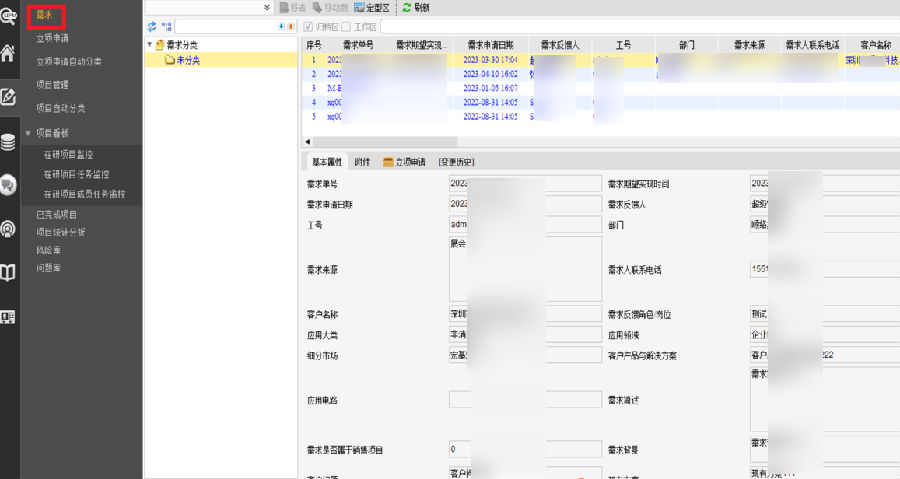Image resolution: width=900 pixels, height=479 pixels.
Task: Select the 未分类 folder in the tree
Action: [x=180, y=60]
